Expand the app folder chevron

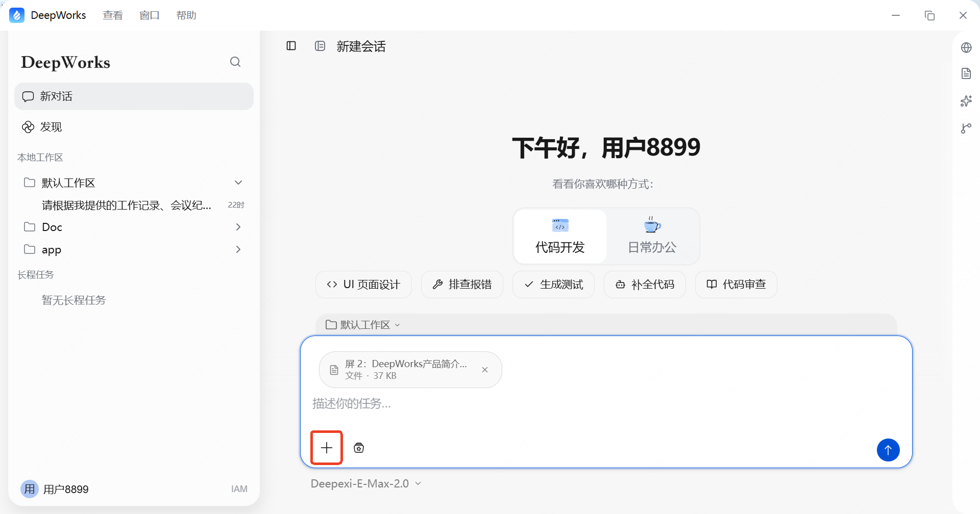pyautogui.click(x=238, y=249)
